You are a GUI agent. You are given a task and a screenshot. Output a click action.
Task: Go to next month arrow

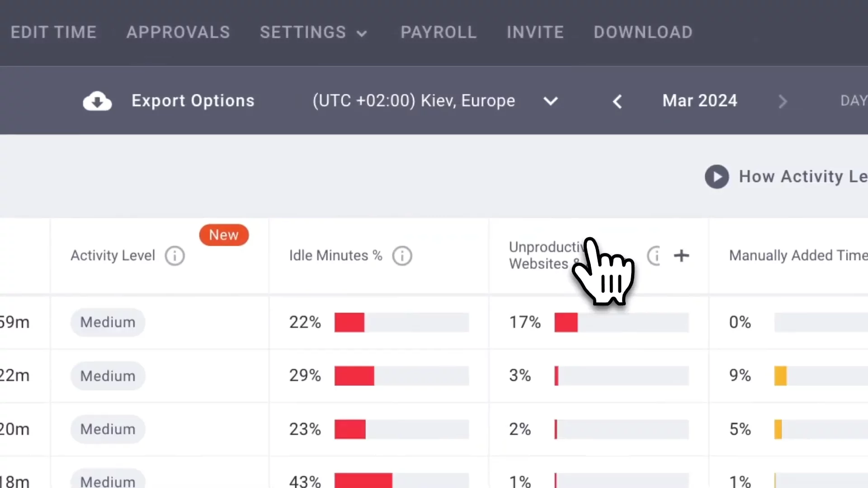[x=783, y=101]
